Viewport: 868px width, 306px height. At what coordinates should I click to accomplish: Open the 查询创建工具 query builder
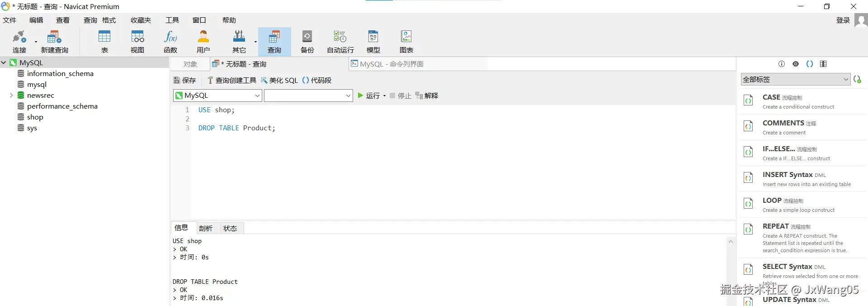tap(231, 80)
